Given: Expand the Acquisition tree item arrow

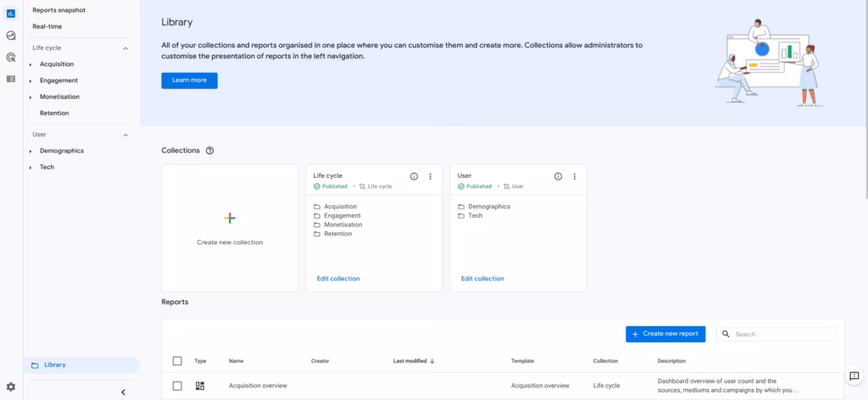Looking at the screenshot, I should [x=31, y=64].
